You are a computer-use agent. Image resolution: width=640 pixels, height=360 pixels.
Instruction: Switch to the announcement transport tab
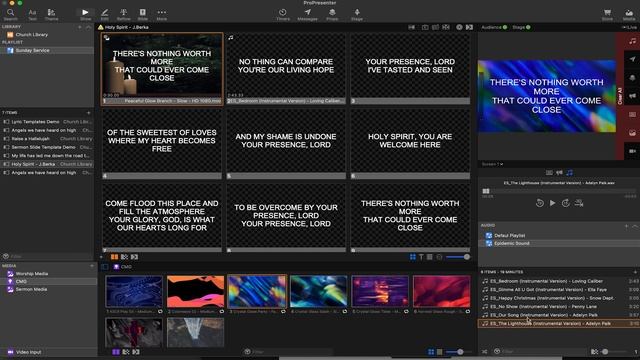point(559,173)
